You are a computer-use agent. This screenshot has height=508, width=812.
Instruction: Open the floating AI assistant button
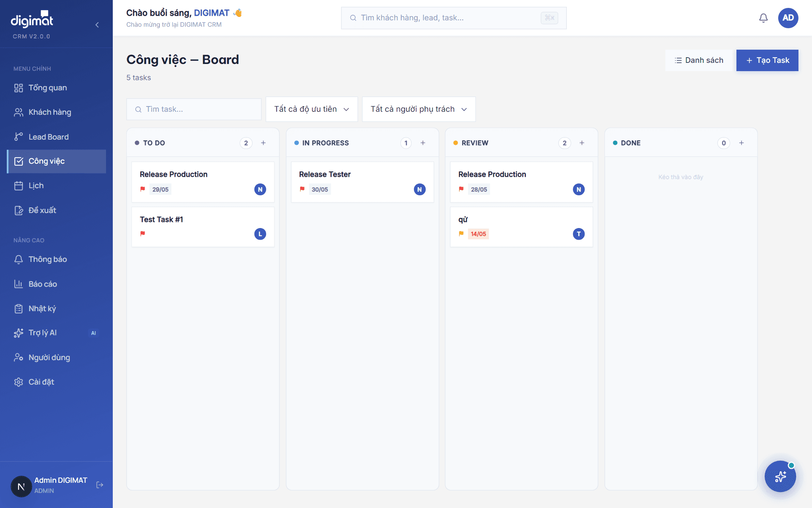780,476
